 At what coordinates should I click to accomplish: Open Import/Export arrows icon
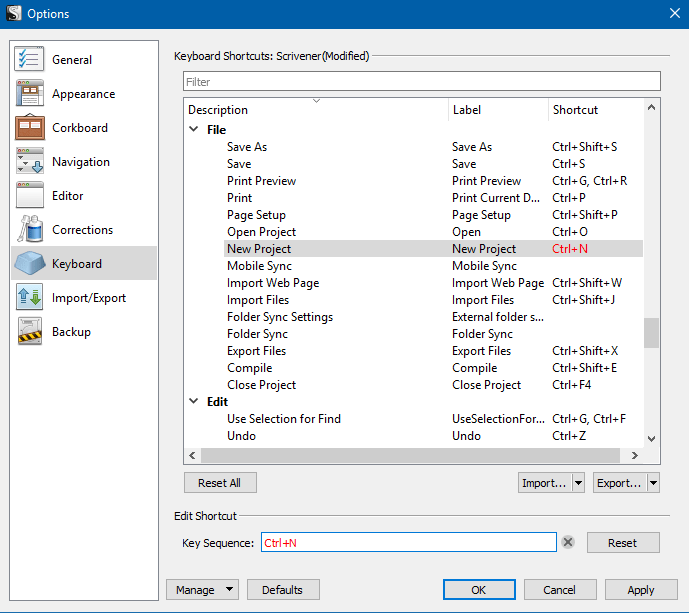pos(29,297)
